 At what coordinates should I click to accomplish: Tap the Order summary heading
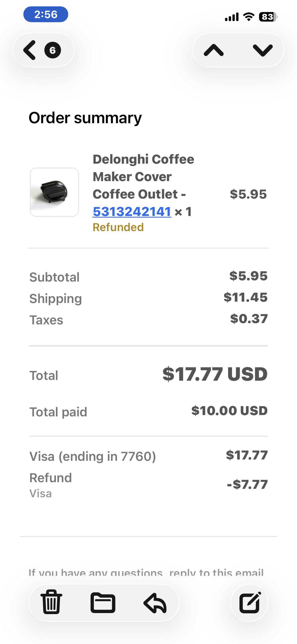point(85,118)
